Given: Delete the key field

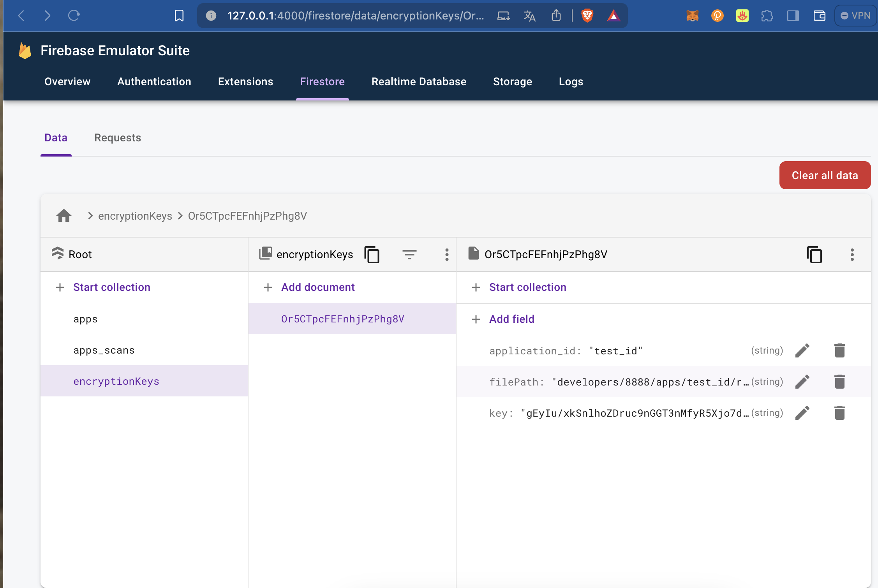Looking at the screenshot, I should (x=839, y=412).
